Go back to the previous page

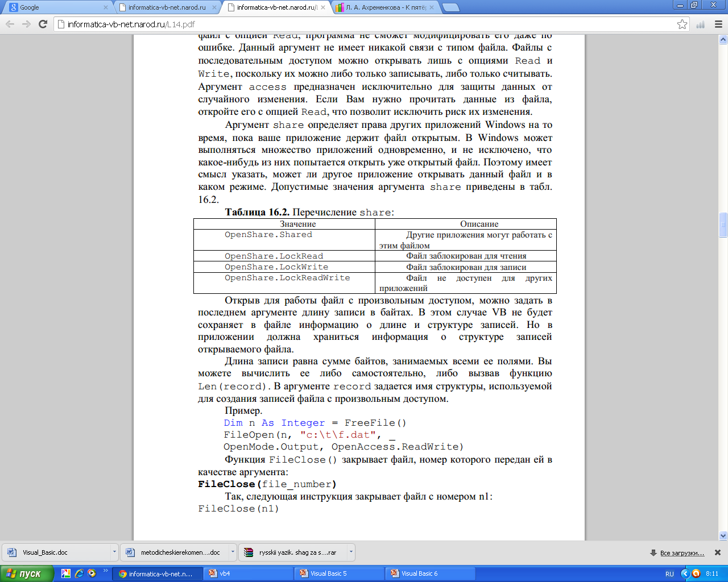point(10,24)
